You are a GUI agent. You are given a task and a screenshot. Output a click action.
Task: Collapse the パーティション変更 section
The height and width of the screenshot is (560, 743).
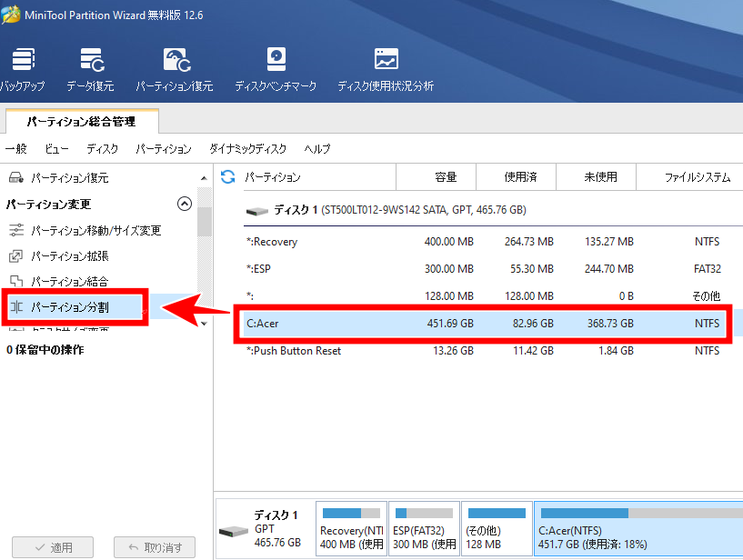pos(185,204)
